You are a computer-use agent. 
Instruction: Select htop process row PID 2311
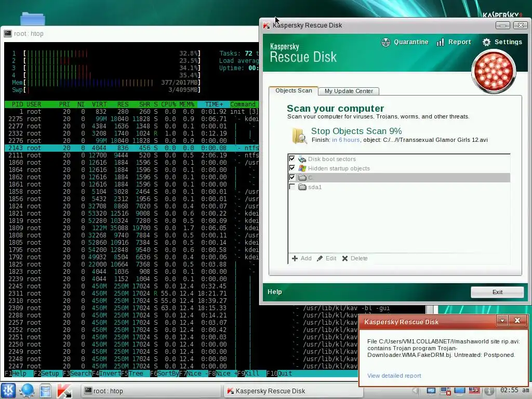click(131, 293)
